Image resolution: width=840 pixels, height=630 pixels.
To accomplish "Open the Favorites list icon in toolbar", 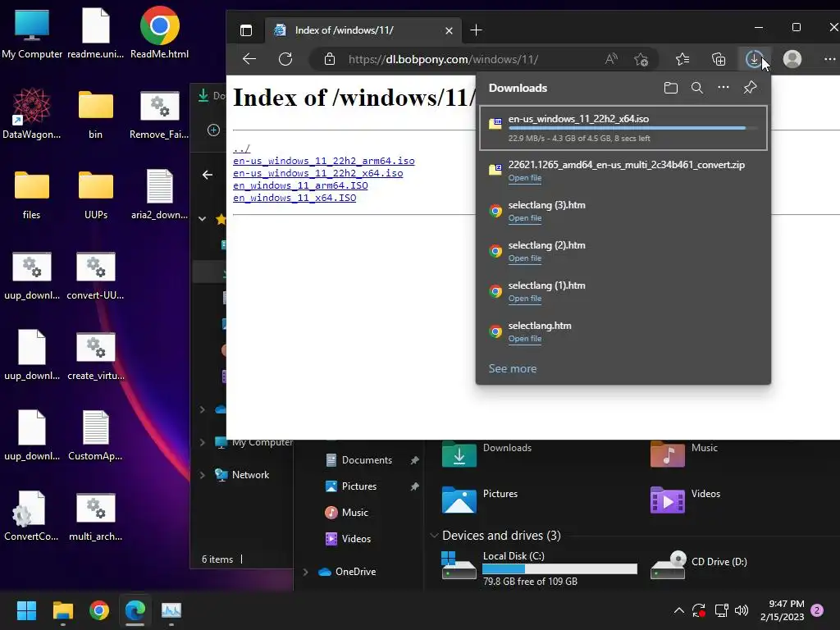I will click(682, 59).
